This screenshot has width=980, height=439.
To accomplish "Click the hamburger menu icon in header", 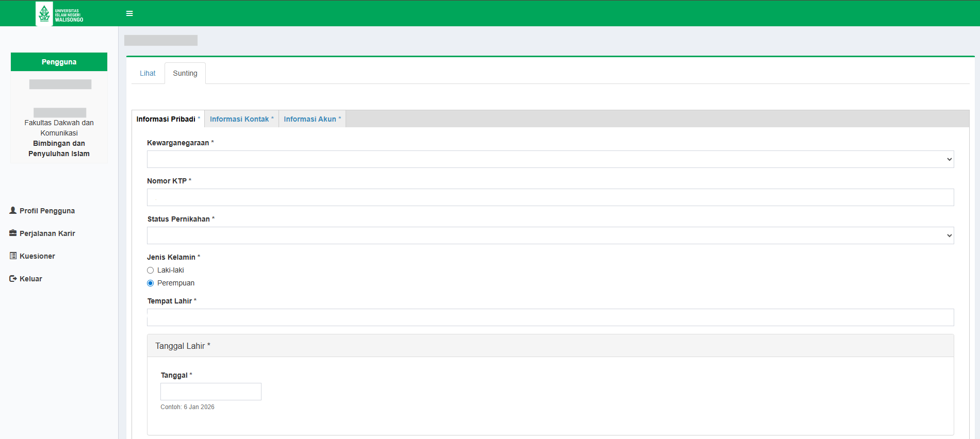I will [129, 13].
